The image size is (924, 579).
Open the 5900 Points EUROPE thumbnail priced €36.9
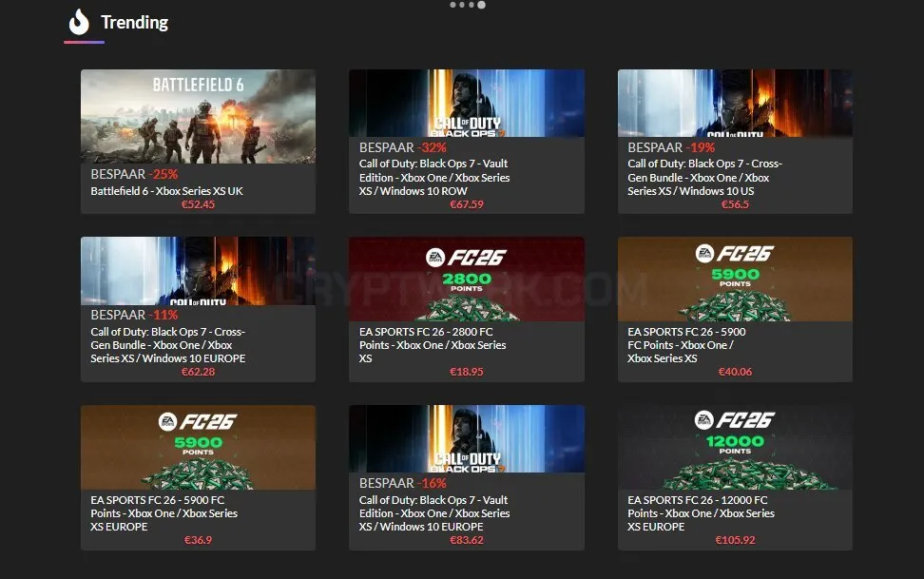(x=198, y=447)
